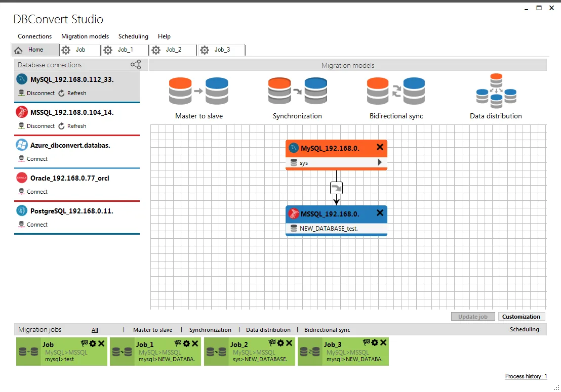The image size is (561, 392).
Task: Choose the Synchronization migration model icon
Action: (297, 91)
